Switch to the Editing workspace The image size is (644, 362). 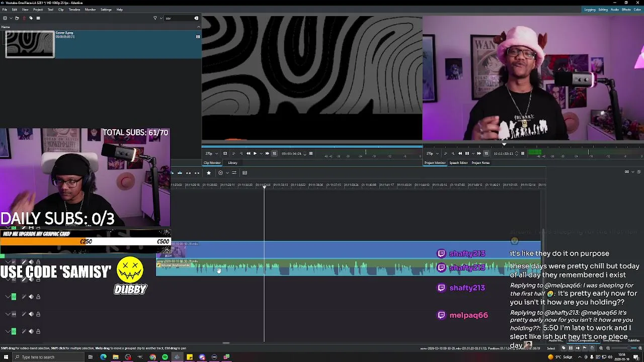coord(603,10)
